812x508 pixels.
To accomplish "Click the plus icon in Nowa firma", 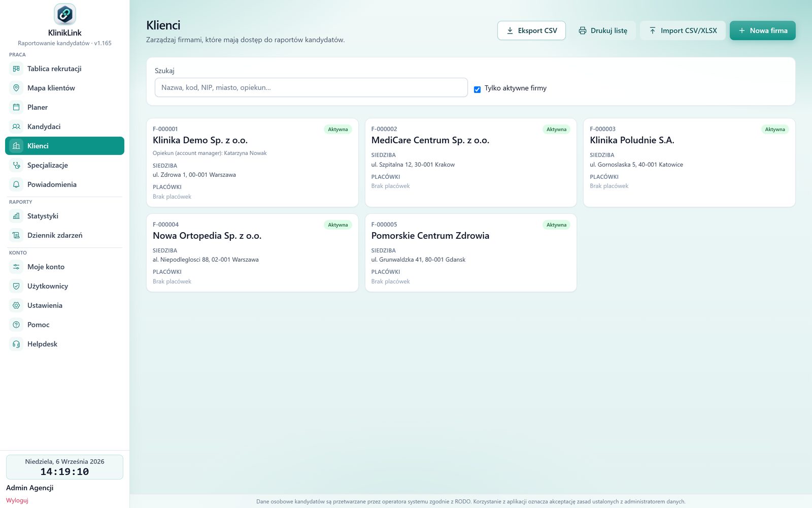I will coord(742,30).
